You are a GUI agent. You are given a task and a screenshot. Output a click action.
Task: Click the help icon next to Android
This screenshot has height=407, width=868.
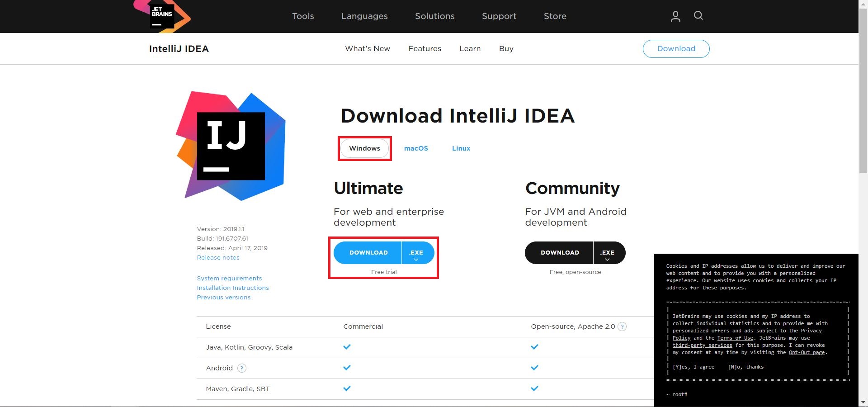point(242,368)
